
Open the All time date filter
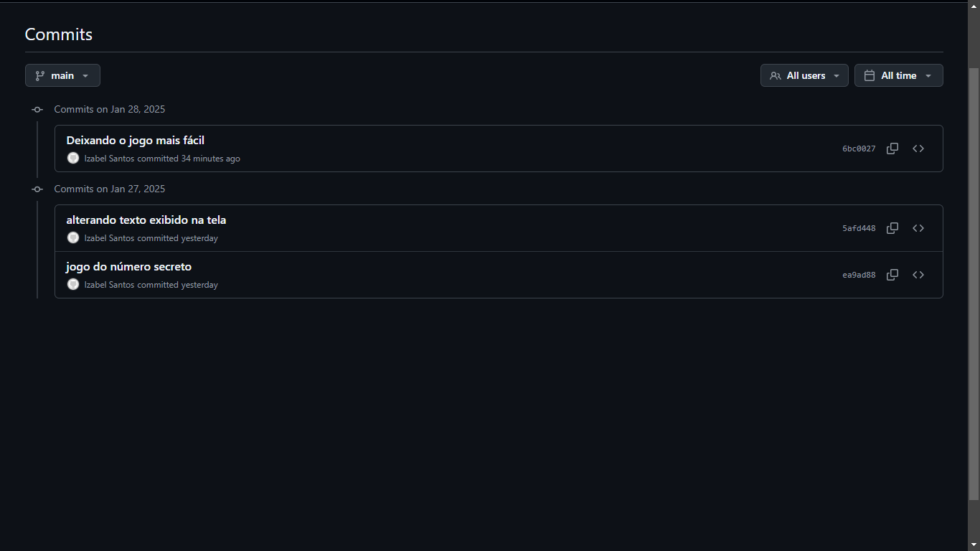tap(898, 75)
